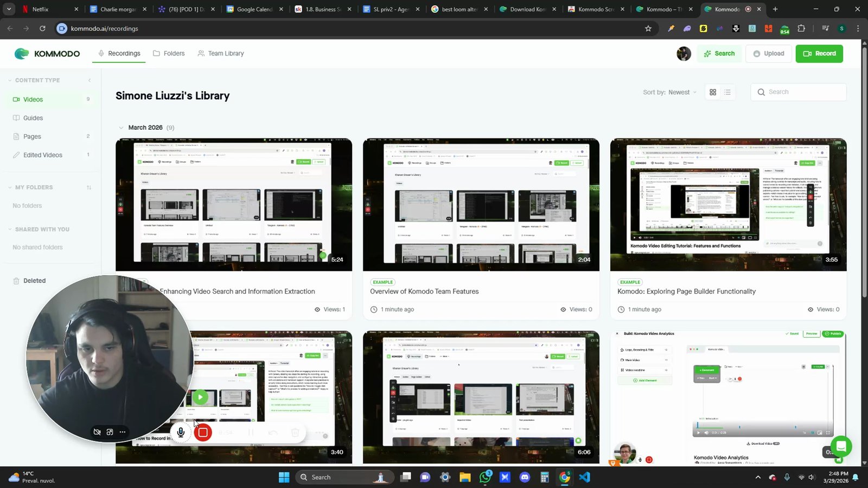Screen dimensions: 868x488
Task: Open WhatsApp from the taskbar
Action: coord(485,478)
